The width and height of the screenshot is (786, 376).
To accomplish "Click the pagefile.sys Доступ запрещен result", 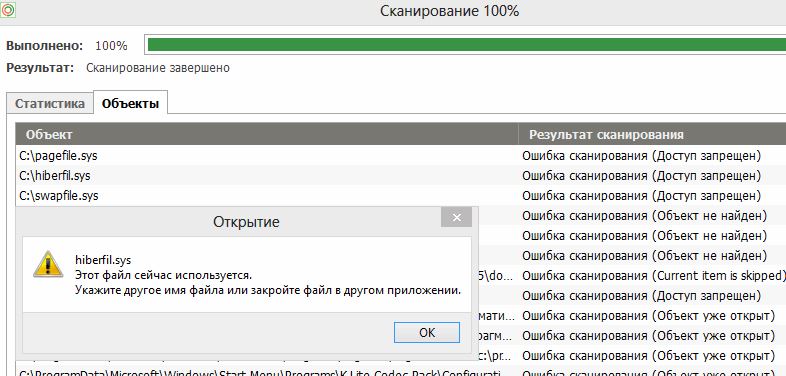I will [x=641, y=156].
